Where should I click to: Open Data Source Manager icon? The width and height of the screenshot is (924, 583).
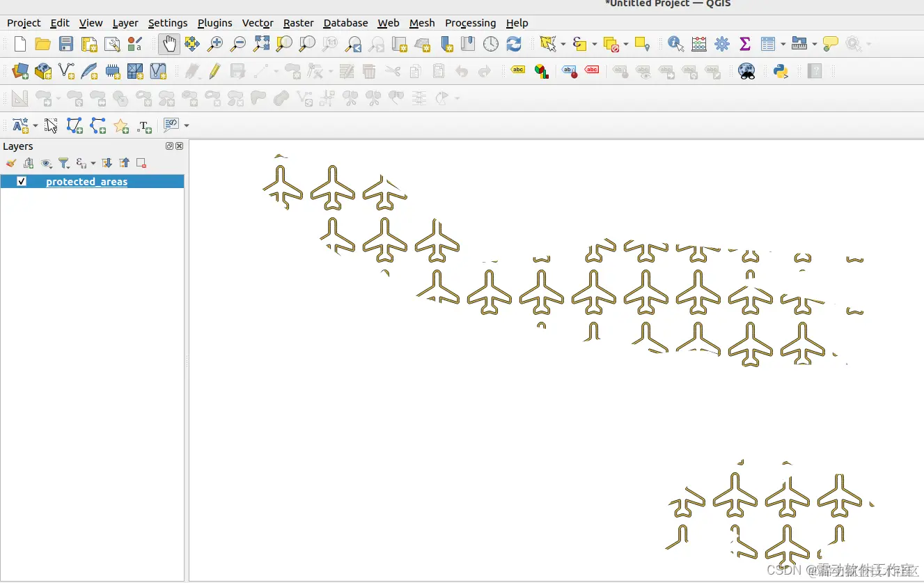pyautogui.click(x=20, y=71)
